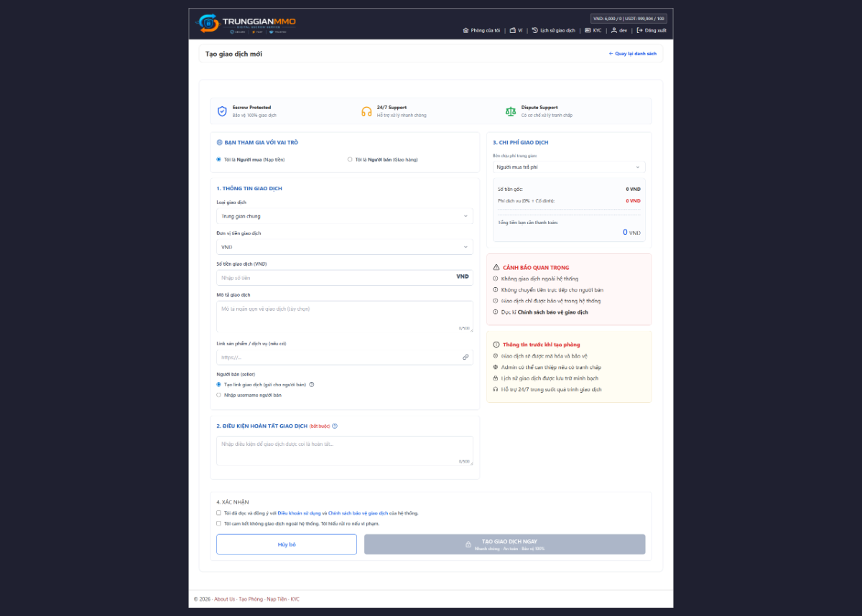Open the Đơn vị tiền giao dịch dropdown

pyautogui.click(x=345, y=247)
